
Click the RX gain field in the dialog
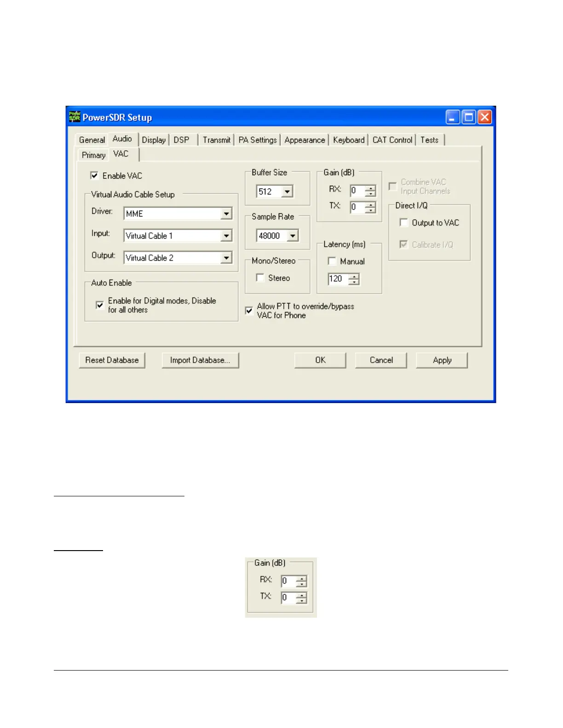(x=357, y=190)
